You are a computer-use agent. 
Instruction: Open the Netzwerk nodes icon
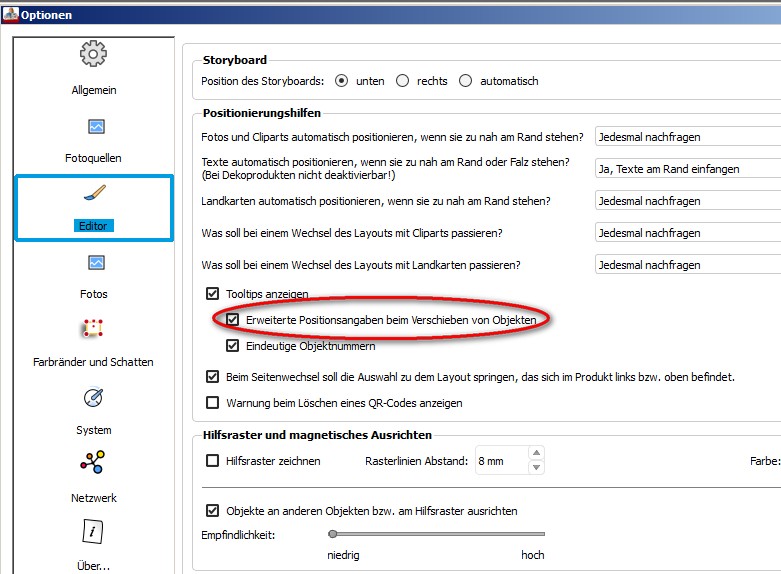[93, 462]
